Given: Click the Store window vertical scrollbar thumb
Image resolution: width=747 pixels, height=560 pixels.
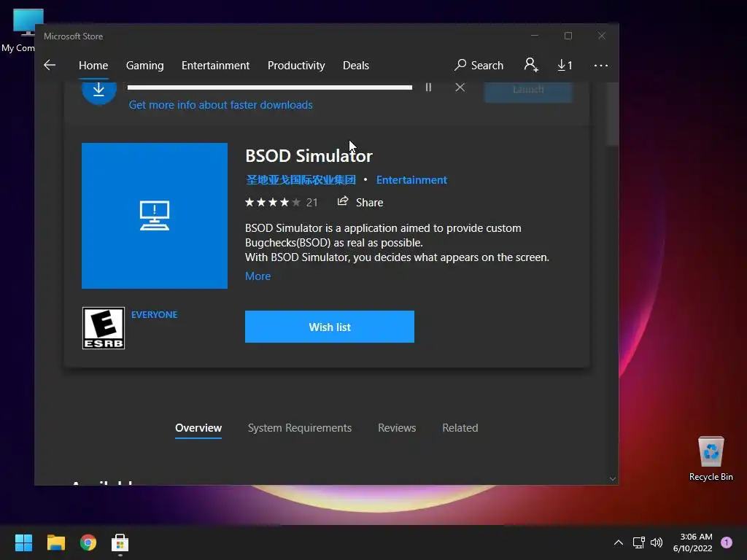Looking at the screenshot, I should tap(613, 114).
